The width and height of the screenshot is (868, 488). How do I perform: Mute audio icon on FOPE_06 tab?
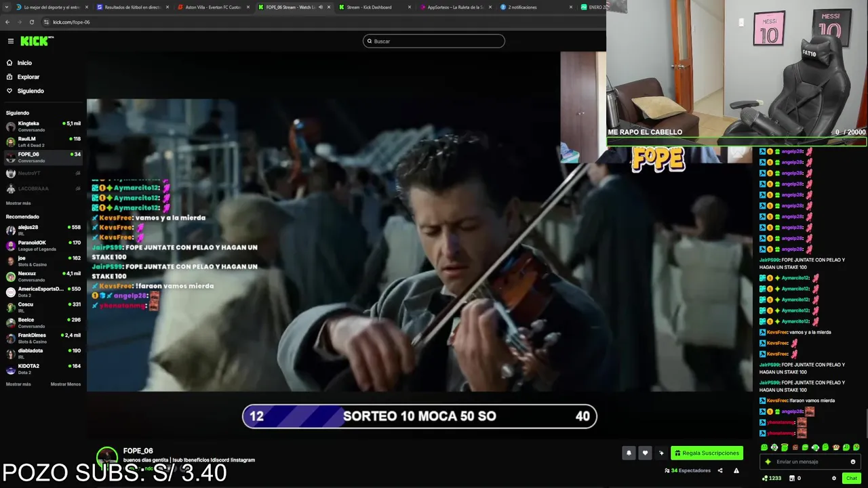click(x=321, y=7)
